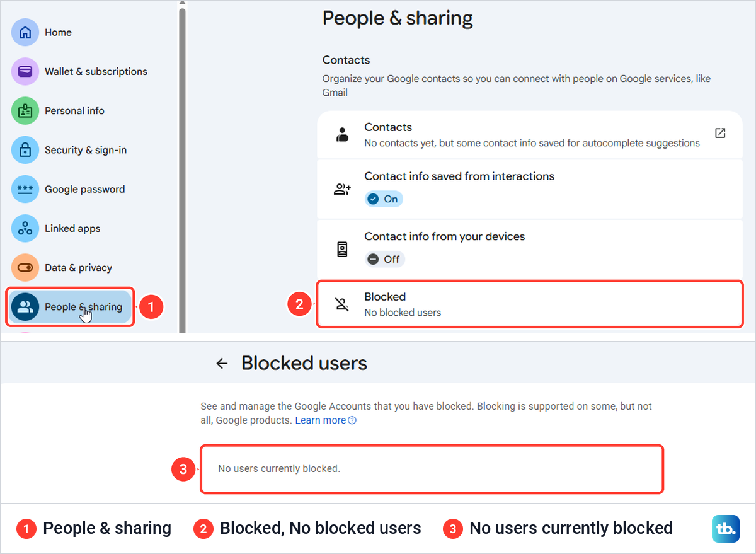Open the Contacts row
This screenshot has width=756, height=554.
(530, 134)
